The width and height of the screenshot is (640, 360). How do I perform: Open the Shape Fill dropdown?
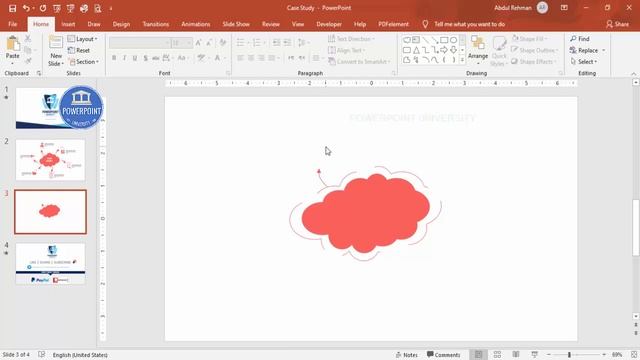(529, 39)
